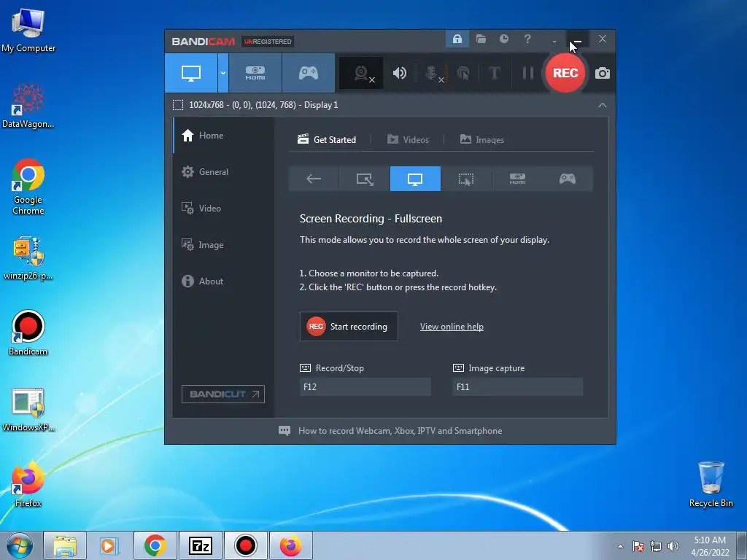Click the BANDICUT button
This screenshot has width=747, height=560.
point(223,394)
